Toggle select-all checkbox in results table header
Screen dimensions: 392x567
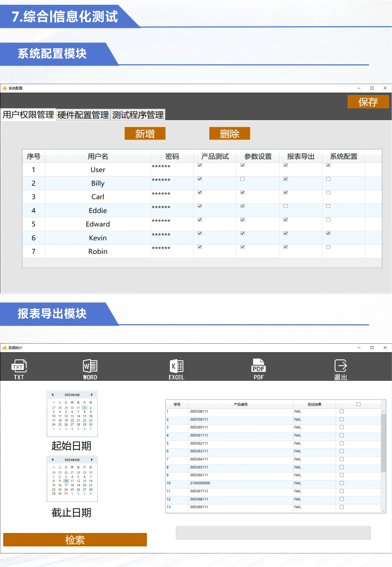tap(358, 404)
